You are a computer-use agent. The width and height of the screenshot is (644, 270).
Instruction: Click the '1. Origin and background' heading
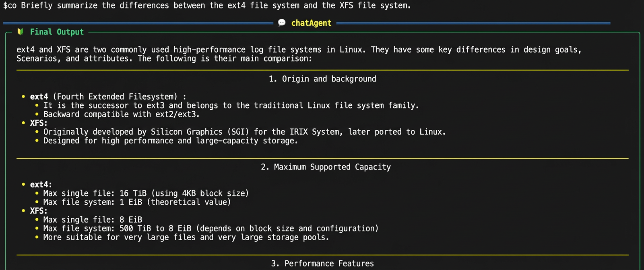coord(322,79)
